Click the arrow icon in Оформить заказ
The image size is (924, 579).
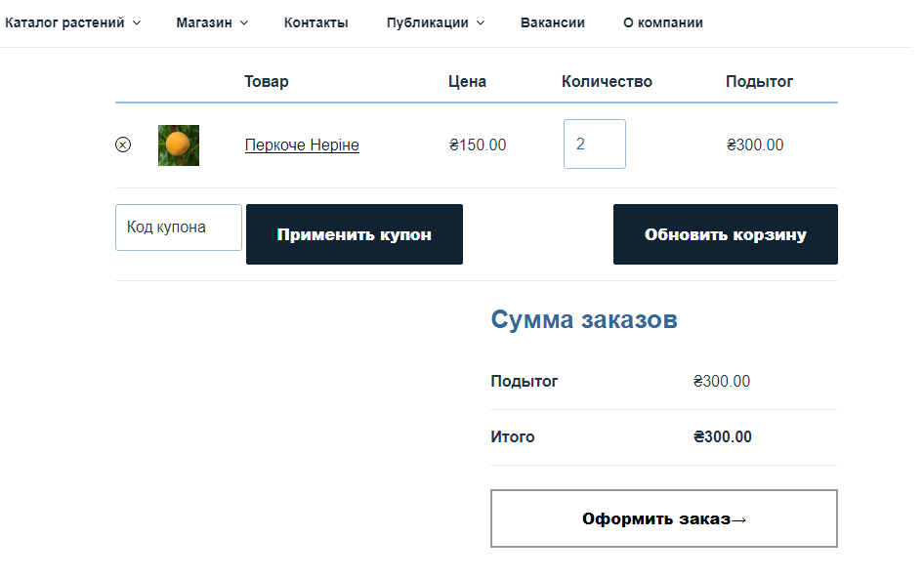click(x=739, y=519)
